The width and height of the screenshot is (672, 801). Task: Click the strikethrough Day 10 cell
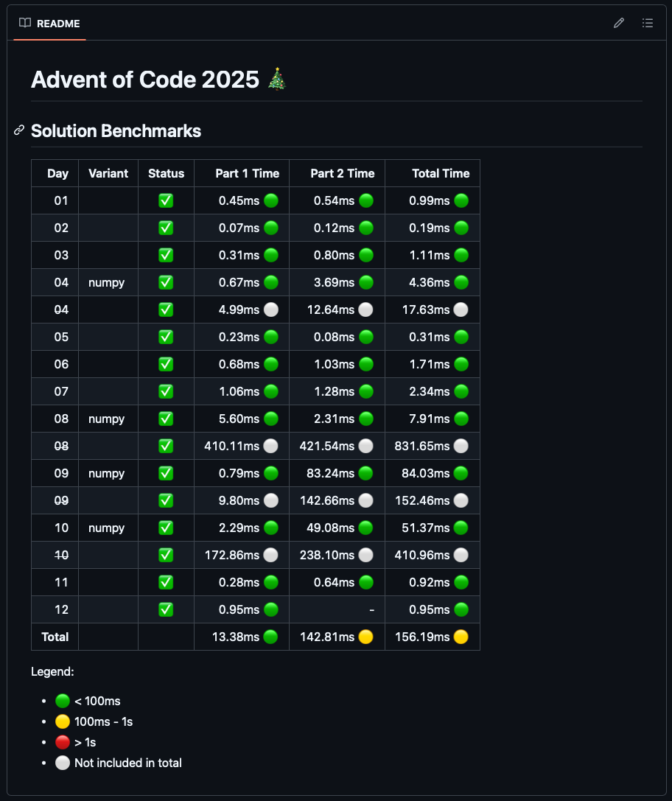click(x=61, y=555)
